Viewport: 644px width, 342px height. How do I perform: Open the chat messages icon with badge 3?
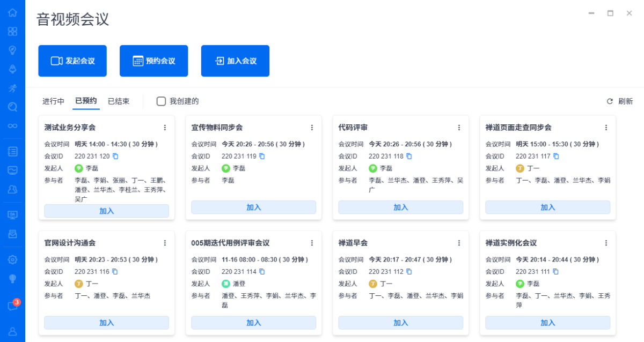pyautogui.click(x=12, y=306)
